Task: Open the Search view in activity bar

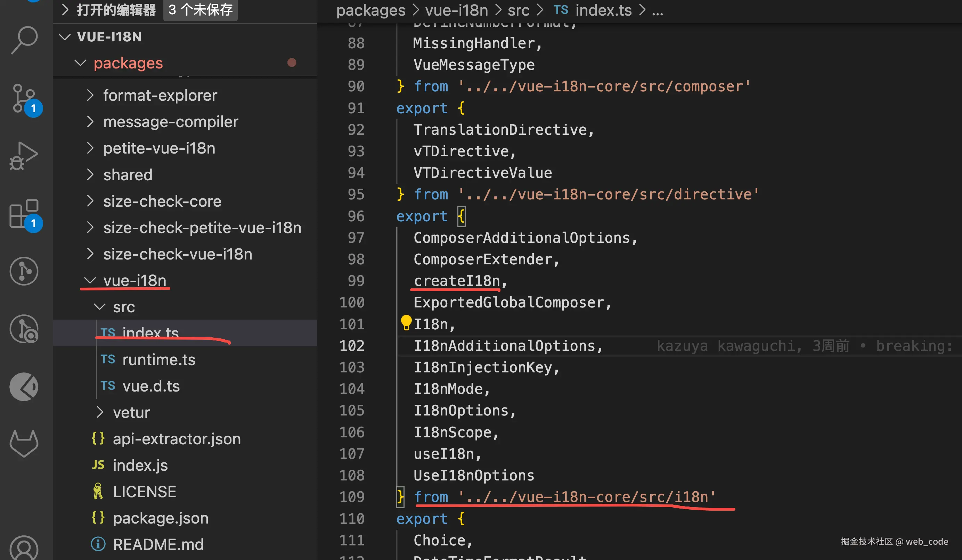Action: (24, 40)
